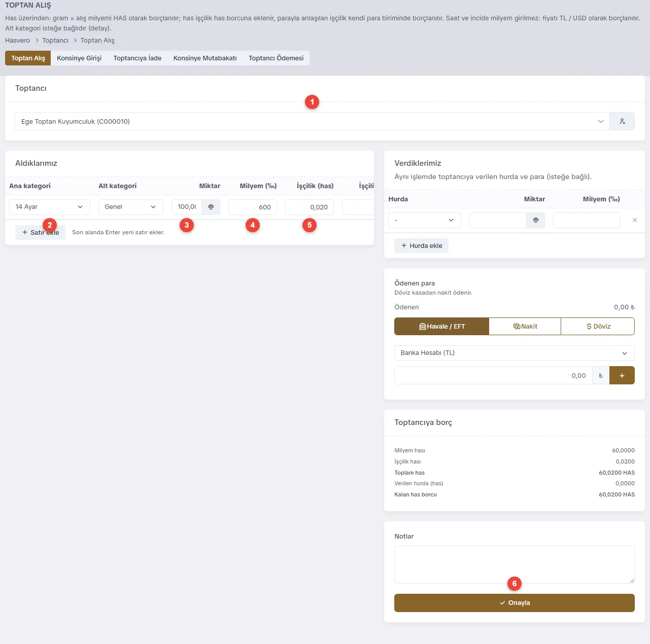Switch to Konsinye Mutabakatı tab
650x644 pixels.
click(x=205, y=58)
